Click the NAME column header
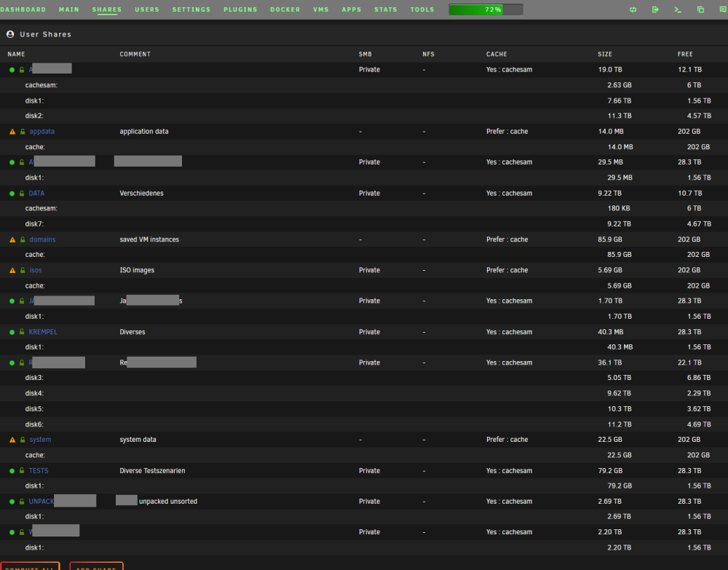Image resolution: width=728 pixels, height=570 pixels. tap(16, 55)
